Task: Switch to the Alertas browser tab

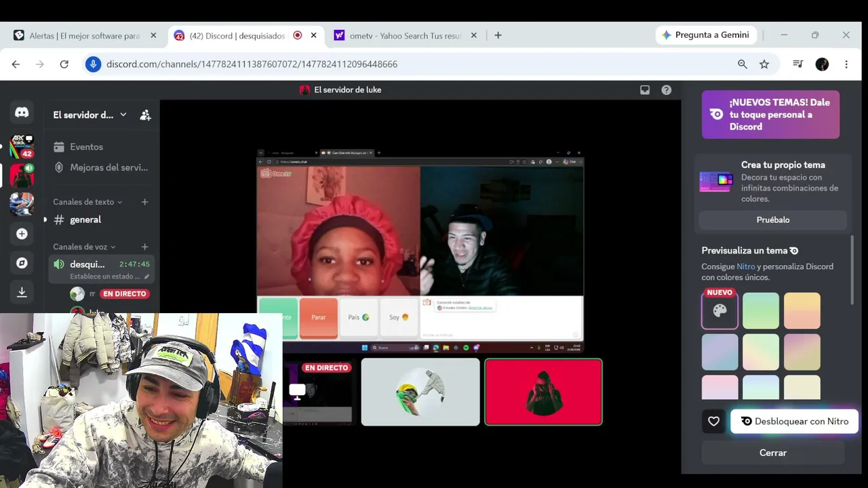Action: (85, 35)
